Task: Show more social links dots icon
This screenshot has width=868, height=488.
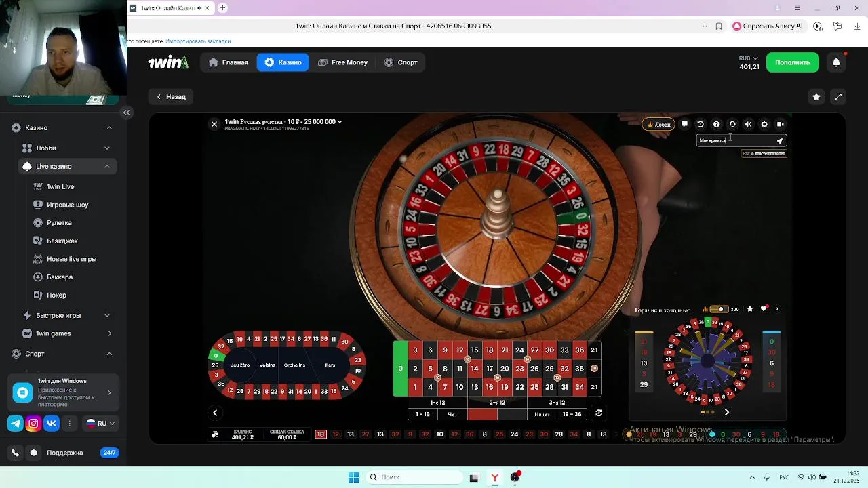Action: pyautogui.click(x=69, y=424)
